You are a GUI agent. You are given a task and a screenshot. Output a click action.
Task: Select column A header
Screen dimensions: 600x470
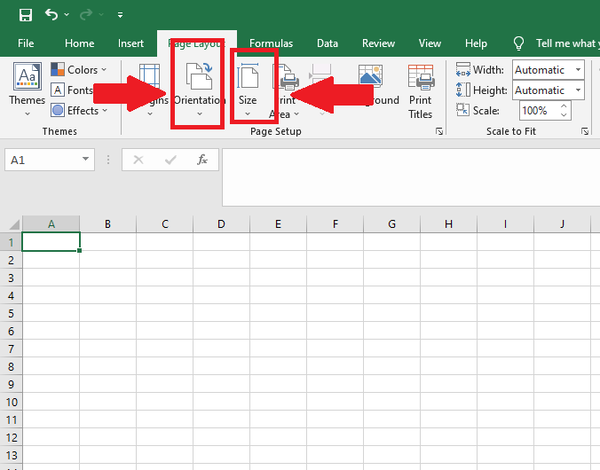51,224
